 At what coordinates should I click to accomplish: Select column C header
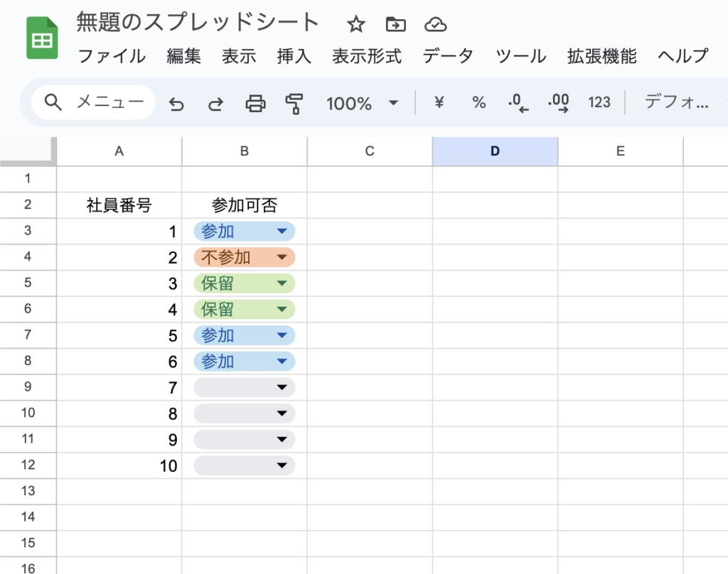pos(370,151)
